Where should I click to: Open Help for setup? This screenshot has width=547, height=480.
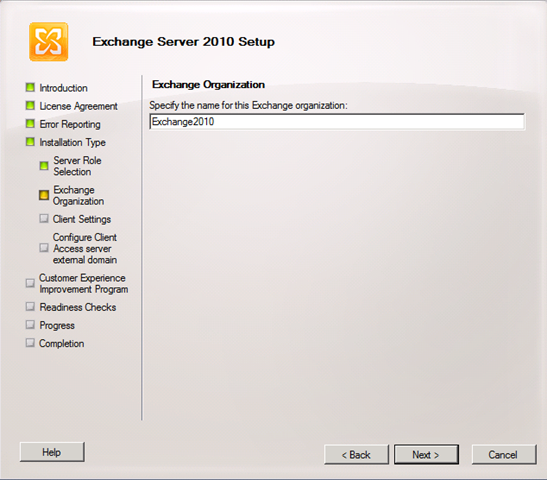[x=52, y=452]
